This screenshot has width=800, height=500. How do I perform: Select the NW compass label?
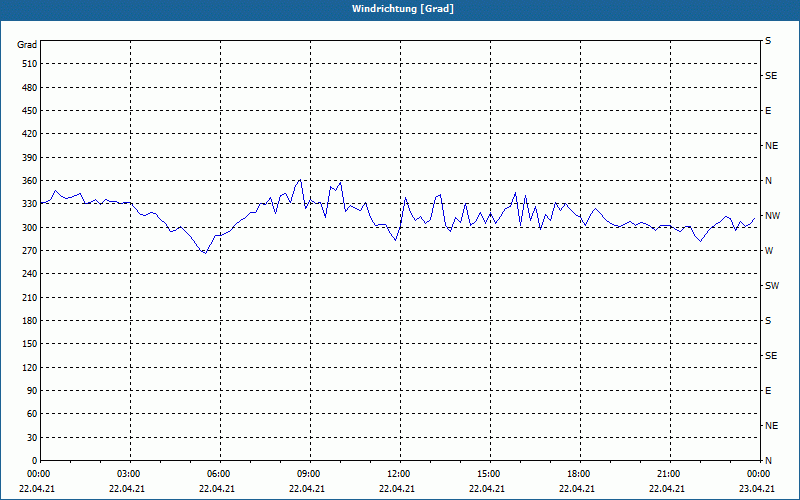click(772, 216)
